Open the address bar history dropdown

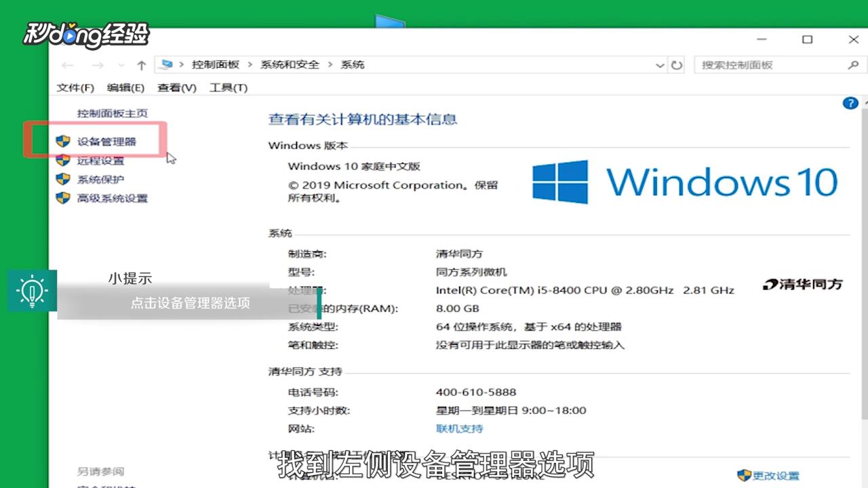click(x=660, y=65)
